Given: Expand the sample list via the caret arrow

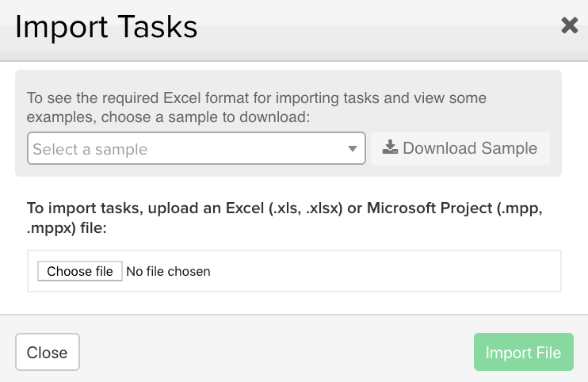Looking at the screenshot, I should pos(352,149).
